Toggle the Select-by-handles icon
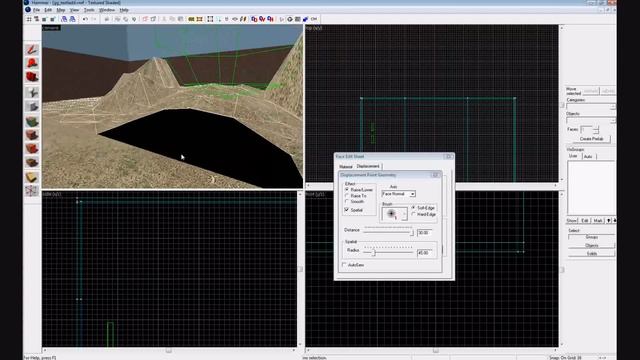The height and width of the screenshot is (360, 640). [210, 19]
